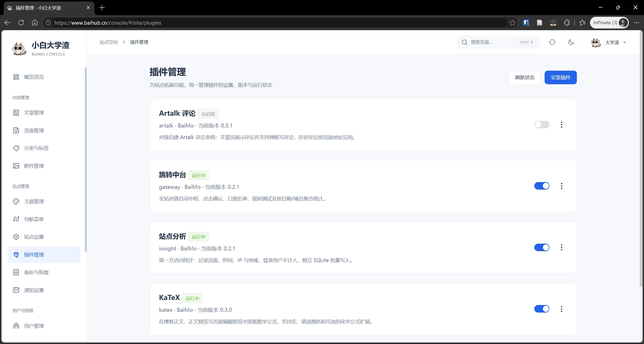Disable the 跳转中台 plugin toggle
The image size is (644, 344).
pos(542,186)
